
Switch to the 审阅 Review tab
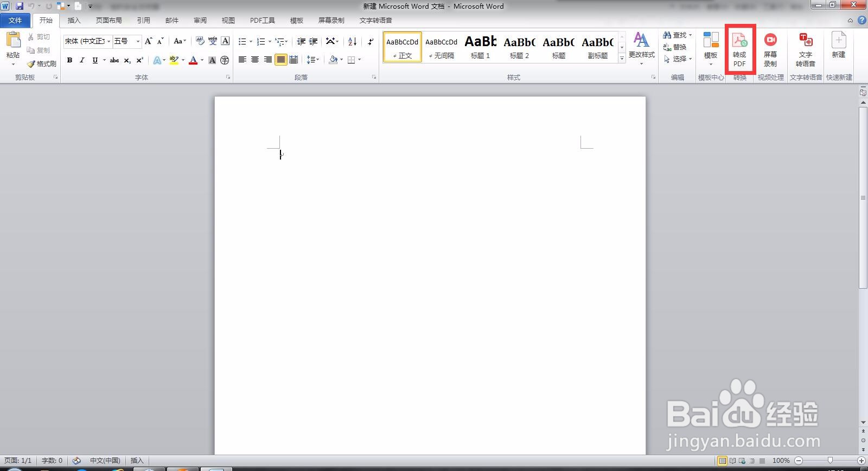(200, 20)
